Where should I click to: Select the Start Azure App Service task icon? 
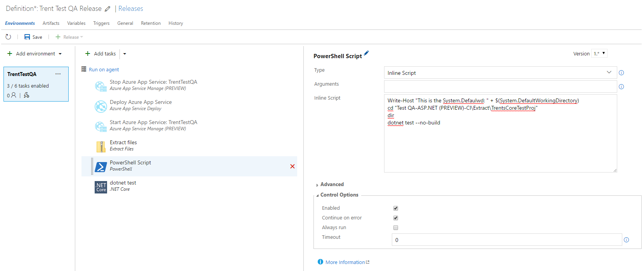click(101, 126)
